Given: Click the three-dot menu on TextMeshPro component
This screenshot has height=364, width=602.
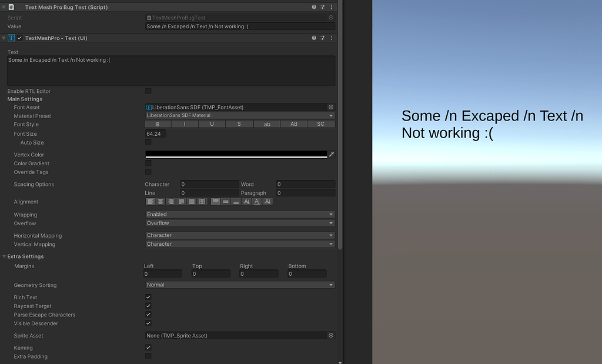Looking at the screenshot, I should [332, 38].
